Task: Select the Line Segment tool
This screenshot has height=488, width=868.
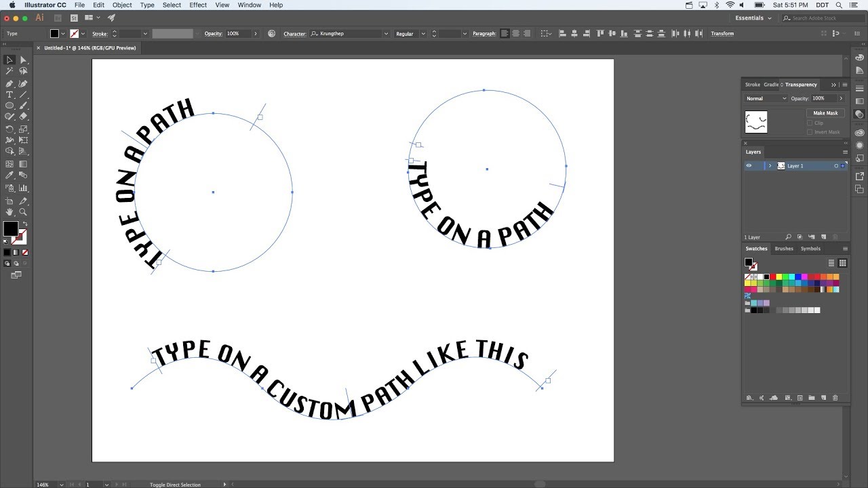Action: click(x=23, y=95)
